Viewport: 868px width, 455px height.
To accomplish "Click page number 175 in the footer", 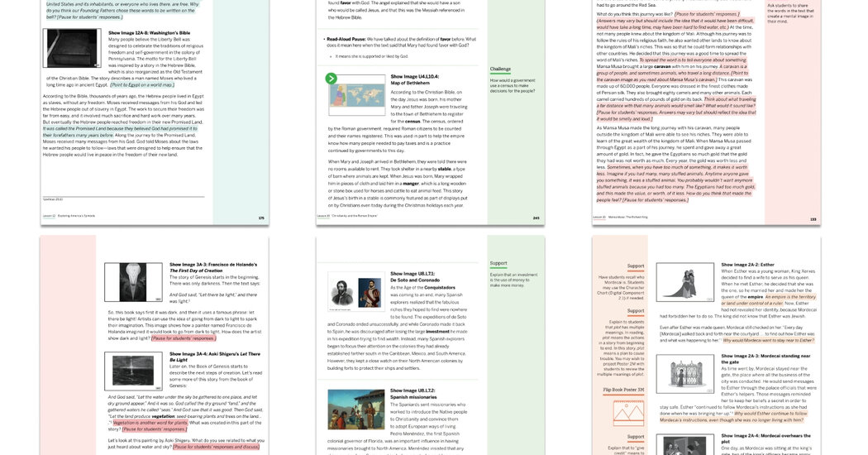I will tap(261, 218).
